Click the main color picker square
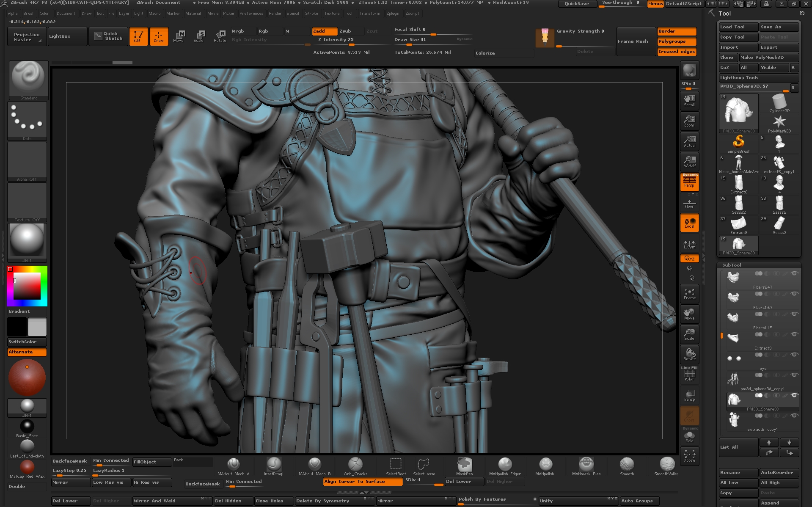The image size is (812, 507). click(27, 287)
